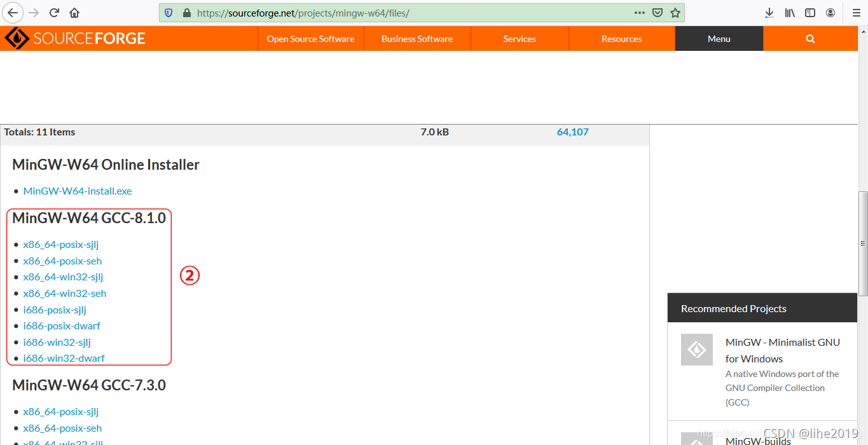Open the Firefox hamburger menu
This screenshot has height=445, width=868.
tap(856, 13)
